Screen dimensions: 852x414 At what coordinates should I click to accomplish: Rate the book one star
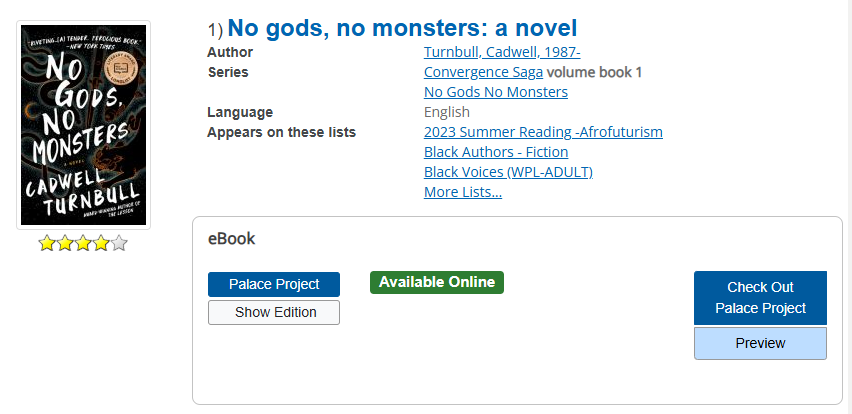click(x=47, y=243)
